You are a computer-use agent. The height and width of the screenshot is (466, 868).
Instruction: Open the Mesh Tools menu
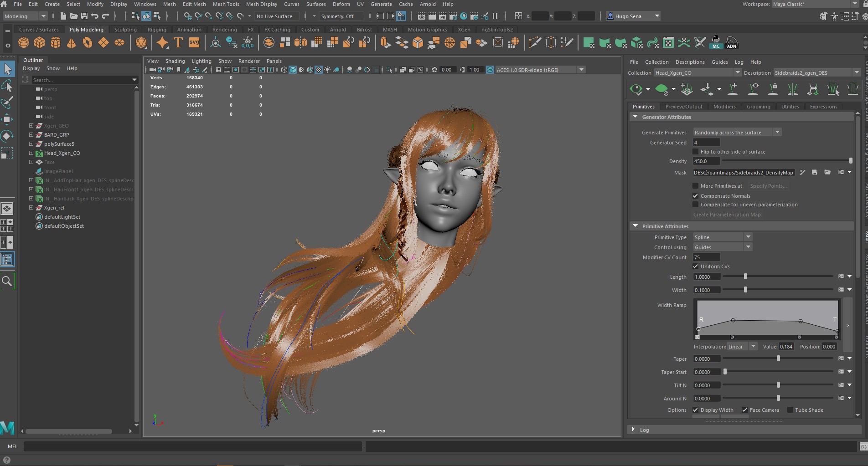[226, 4]
